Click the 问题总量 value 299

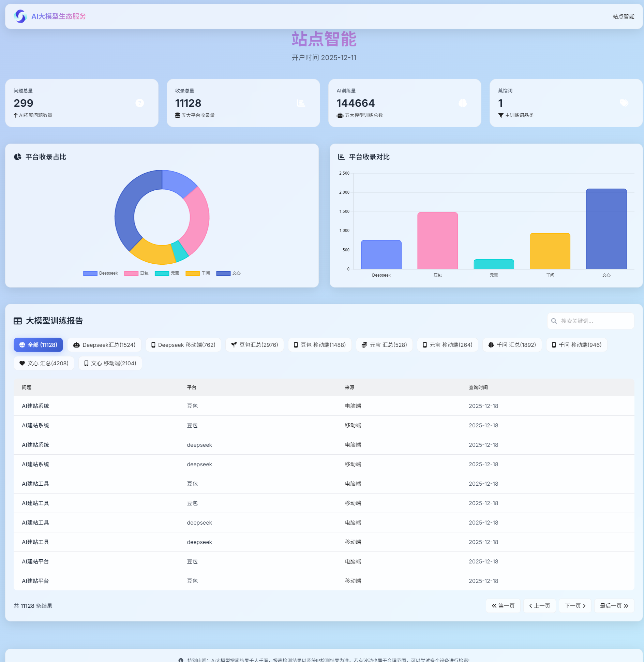point(24,103)
